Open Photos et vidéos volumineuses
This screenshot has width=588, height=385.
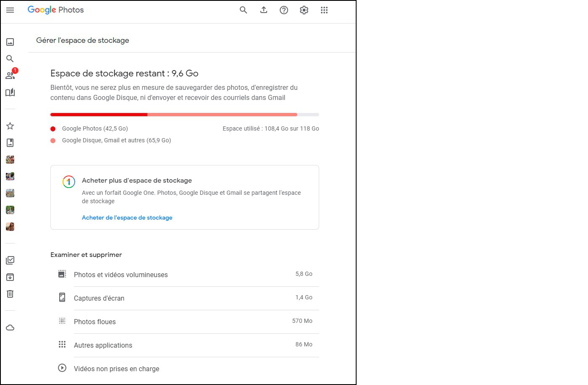pyautogui.click(x=121, y=275)
